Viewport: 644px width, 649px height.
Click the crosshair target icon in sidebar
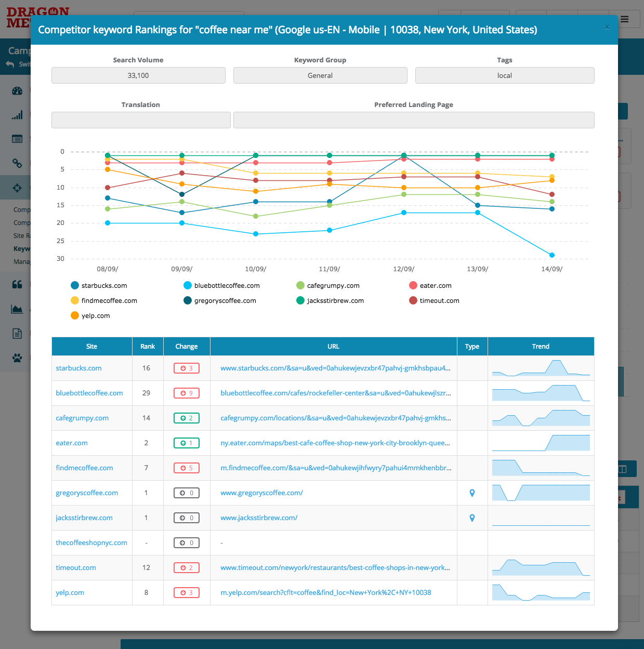point(17,188)
